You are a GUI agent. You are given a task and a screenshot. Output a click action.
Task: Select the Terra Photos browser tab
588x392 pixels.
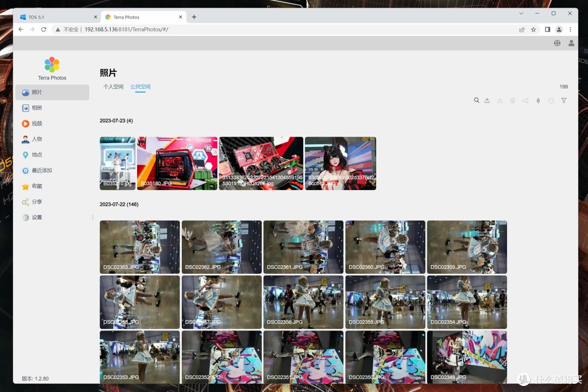point(143,17)
